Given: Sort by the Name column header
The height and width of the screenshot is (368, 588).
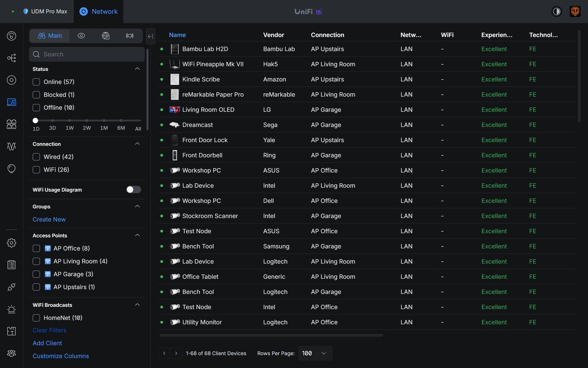Looking at the screenshot, I should [x=177, y=35].
